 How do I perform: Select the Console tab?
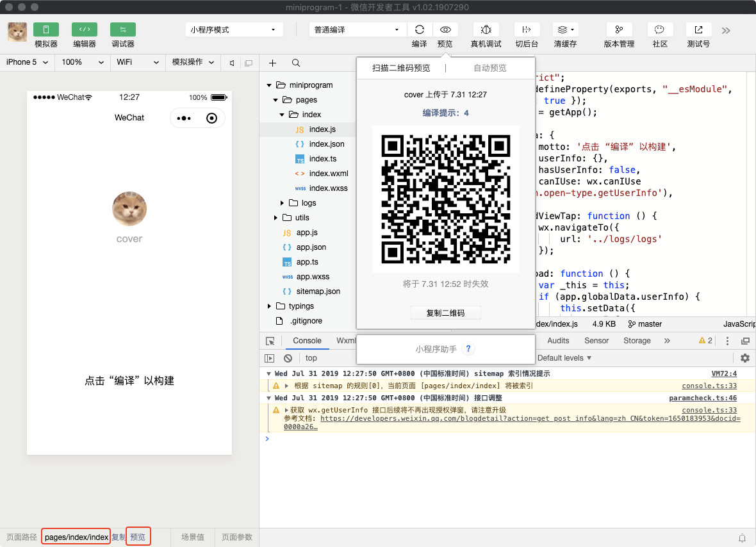coord(307,341)
